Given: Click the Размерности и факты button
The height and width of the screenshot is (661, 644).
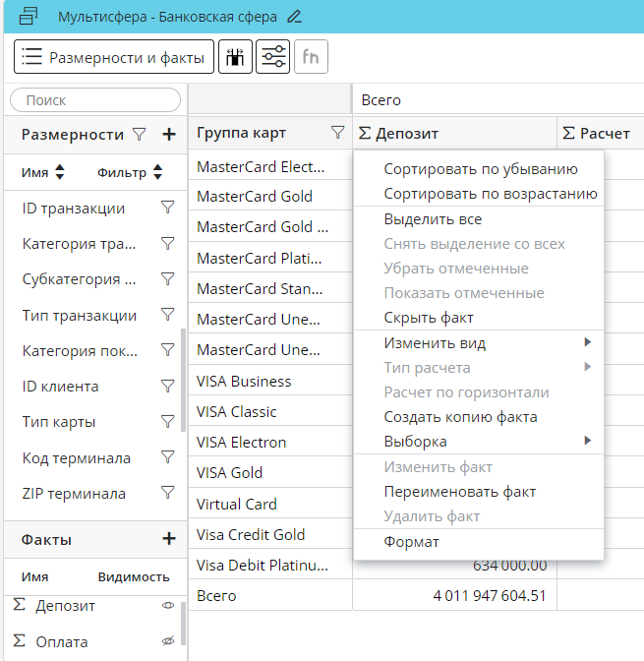Looking at the screenshot, I should 114,57.
